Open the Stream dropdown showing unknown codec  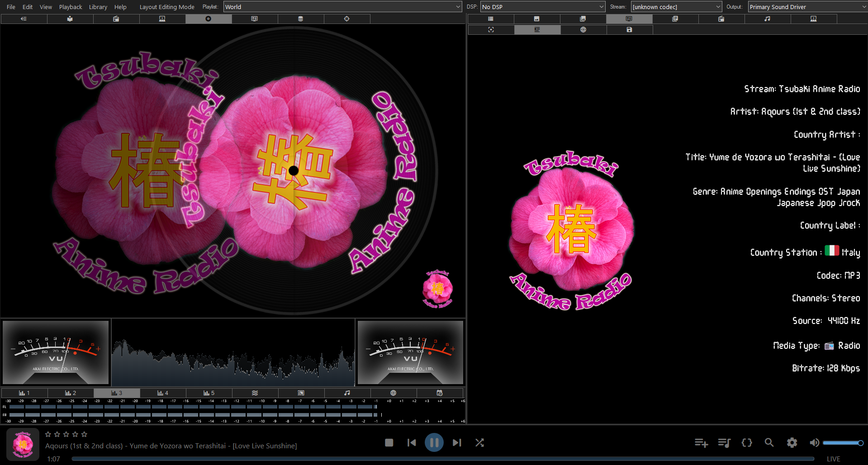click(x=676, y=7)
